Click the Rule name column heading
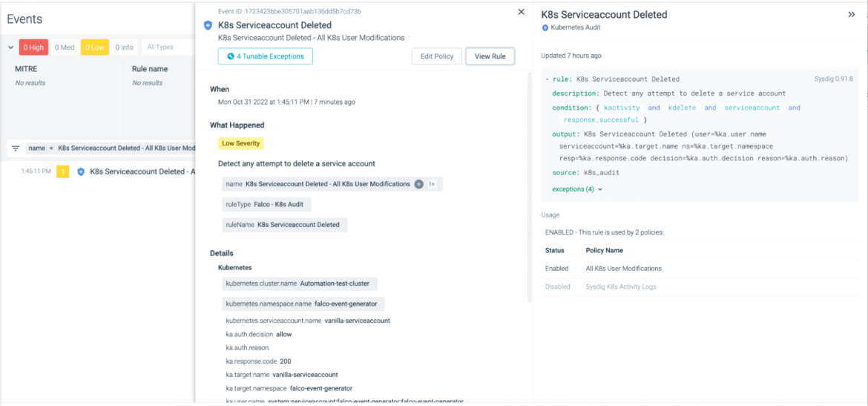Image resolution: width=868 pixels, height=406 pixels. coord(149,69)
